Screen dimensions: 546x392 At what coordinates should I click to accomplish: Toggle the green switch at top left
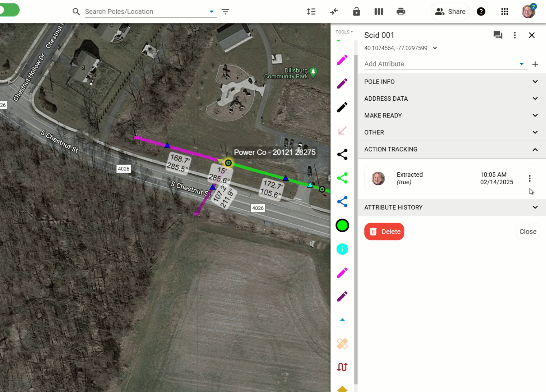(9, 10)
